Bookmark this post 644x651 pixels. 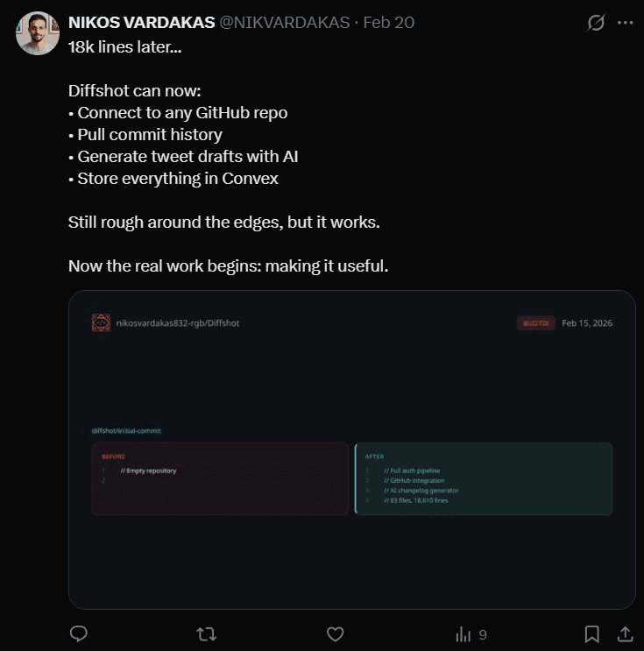[591, 634]
